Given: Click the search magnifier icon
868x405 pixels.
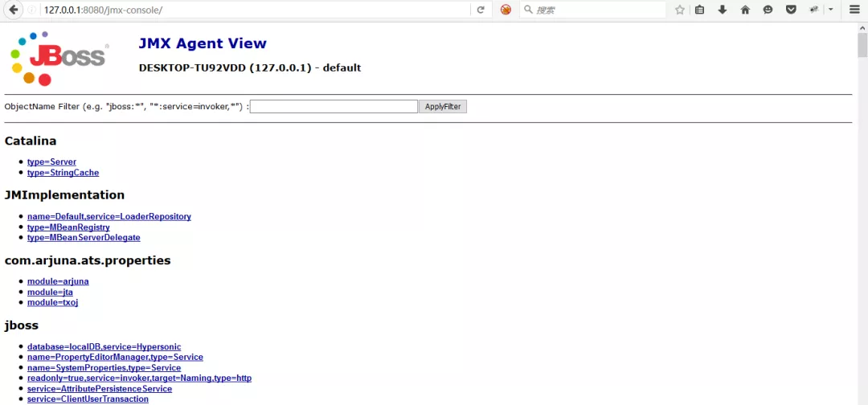Looking at the screenshot, I should point(528,10).
